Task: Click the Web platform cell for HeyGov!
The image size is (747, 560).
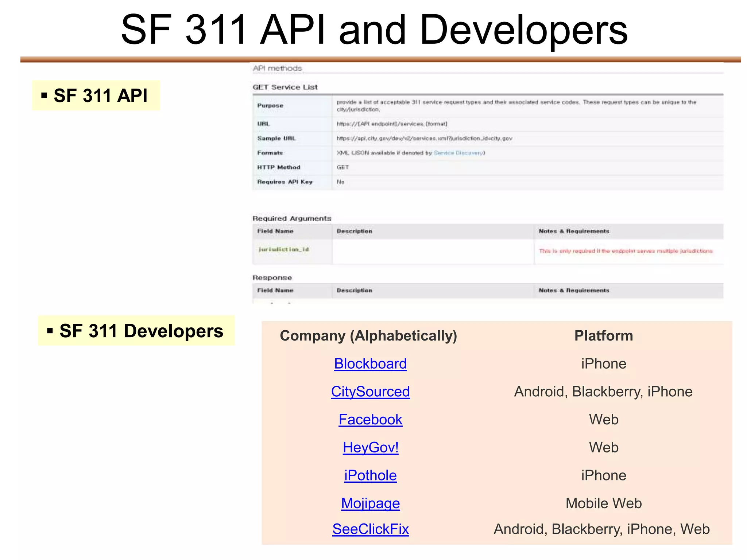Action: (x=604, y=447)
